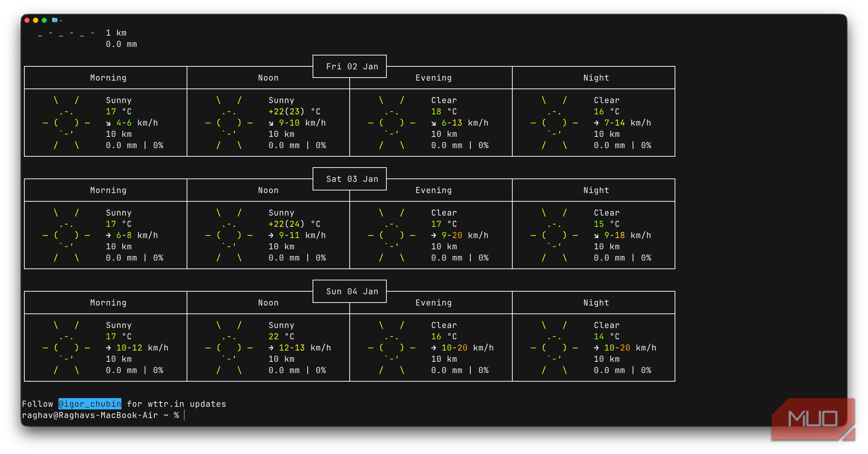Click the 14 °C temperature on Sunday Night
Image resolution: width=868 pixels, height=454 pixels.
(607, 337)
